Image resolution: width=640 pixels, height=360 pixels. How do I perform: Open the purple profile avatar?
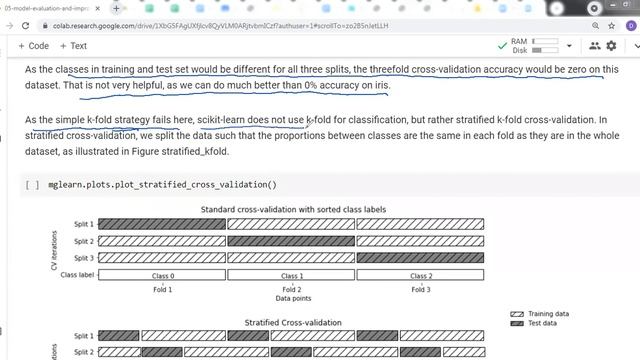631,26
